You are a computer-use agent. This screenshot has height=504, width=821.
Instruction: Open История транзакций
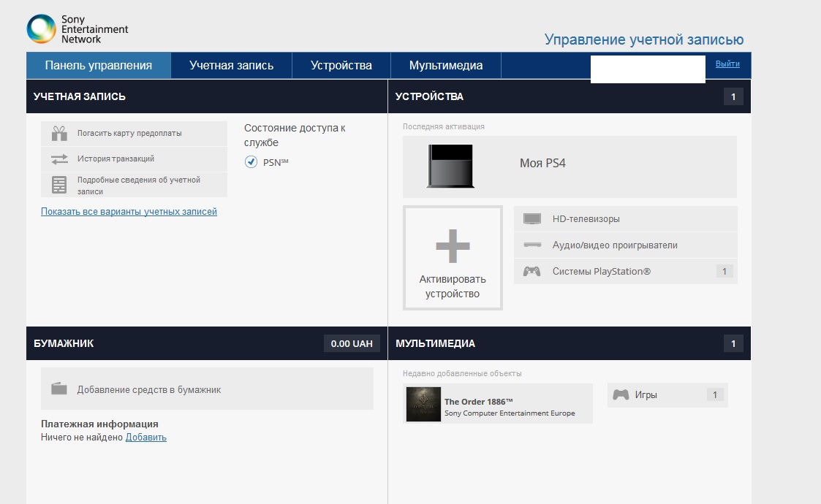[x=134, y=159]
